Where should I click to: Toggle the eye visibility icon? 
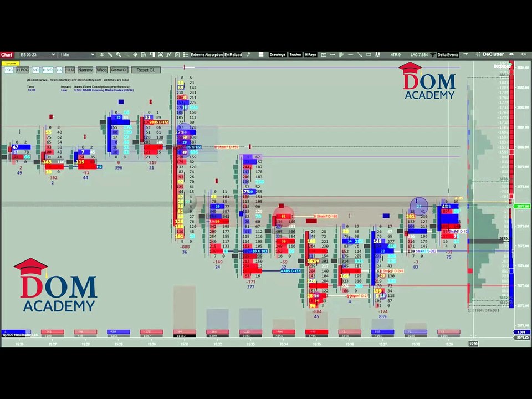(511, 54)
